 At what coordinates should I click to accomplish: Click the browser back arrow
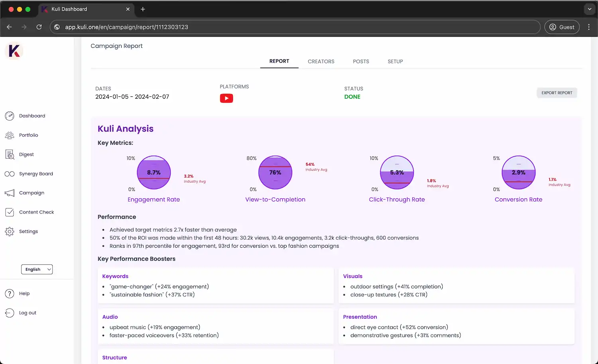click(x=9, y=27)
